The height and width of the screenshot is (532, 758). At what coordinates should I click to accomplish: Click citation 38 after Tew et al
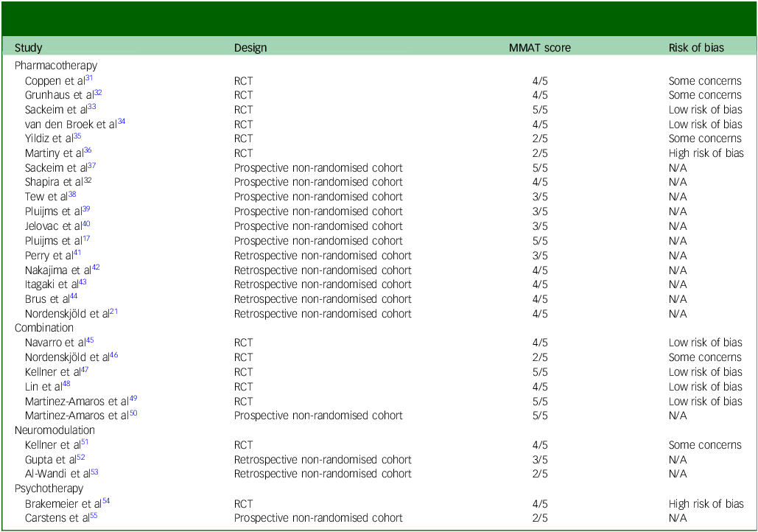tap(72, 194)
